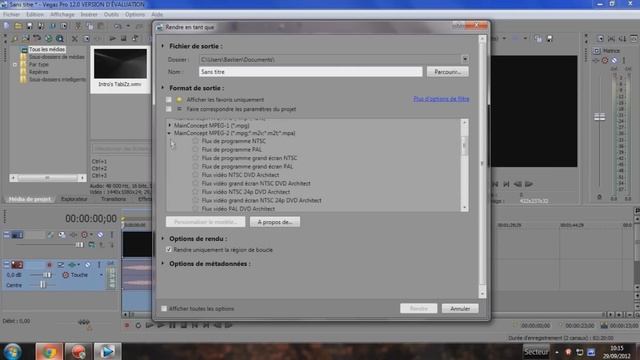Open Google Chrome from the taskbar
This screenshot has width=640, height=360.
(49, 351)
